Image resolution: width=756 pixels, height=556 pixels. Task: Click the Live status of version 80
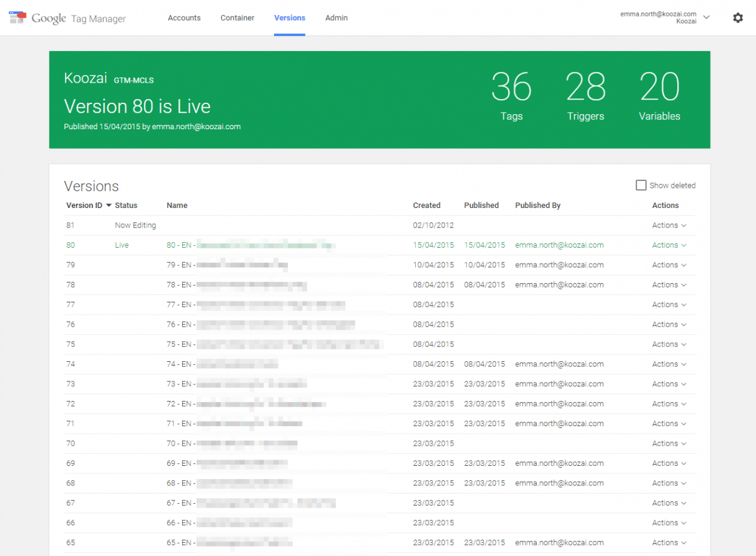click(x=122, y=245)
